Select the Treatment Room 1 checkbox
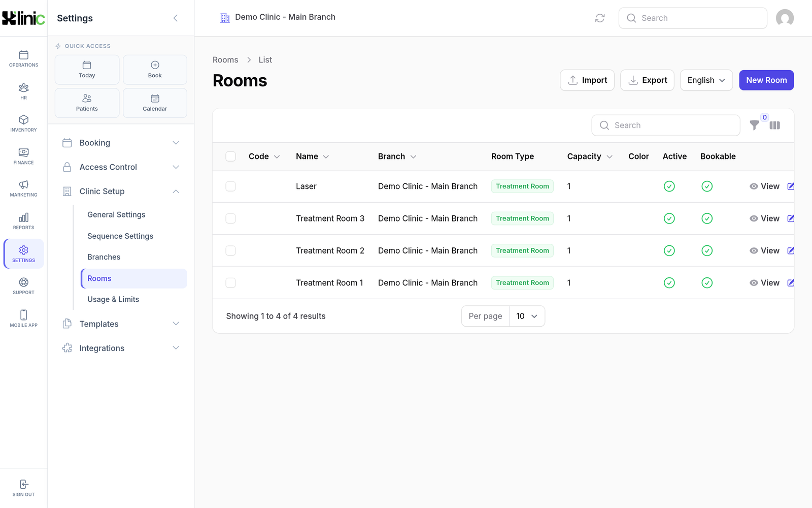Viewport: 812px width, 508px height. click(x=230, y=283)
